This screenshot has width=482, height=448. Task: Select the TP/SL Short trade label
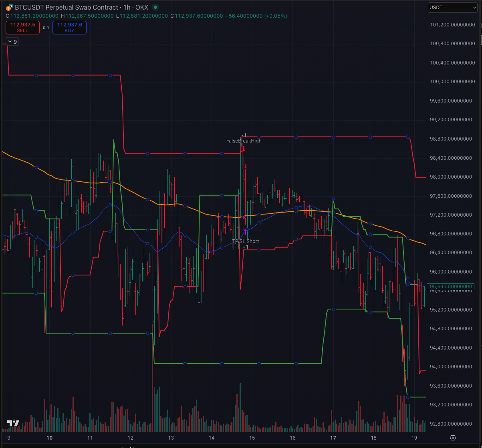(245, 241)
